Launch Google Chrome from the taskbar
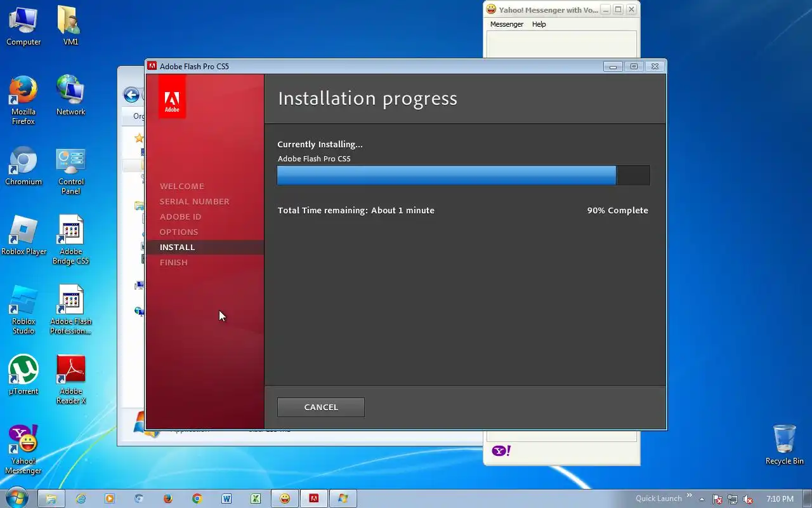The width and height of the screenshot is (812, 508). (197, 498)
